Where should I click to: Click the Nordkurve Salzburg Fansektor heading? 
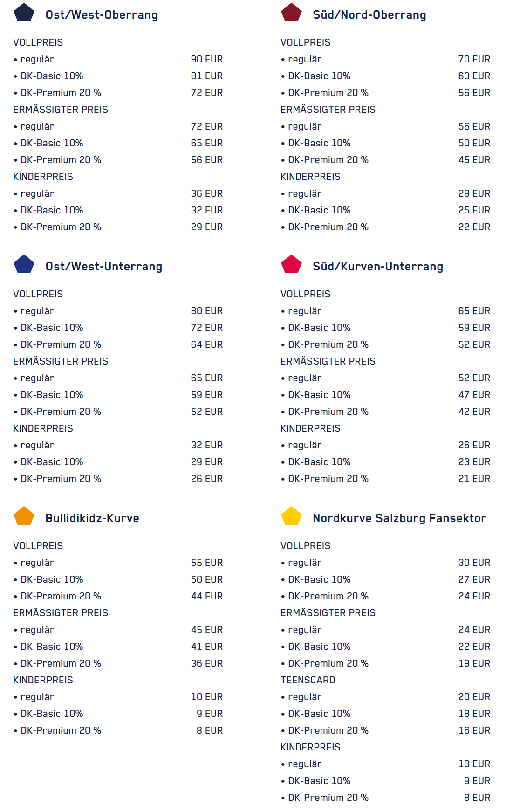click(x=399, y=518)
